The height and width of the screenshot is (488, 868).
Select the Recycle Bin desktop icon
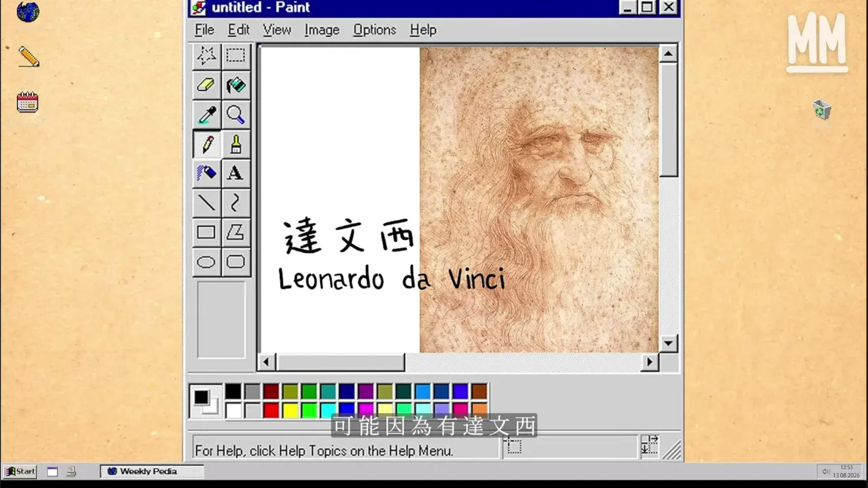point(823,109)
